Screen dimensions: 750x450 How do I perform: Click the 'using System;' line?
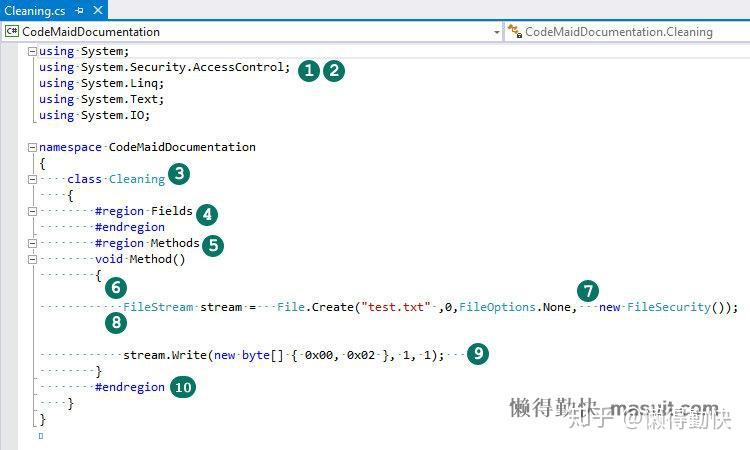pyautogui.click(x=84, y=51)
